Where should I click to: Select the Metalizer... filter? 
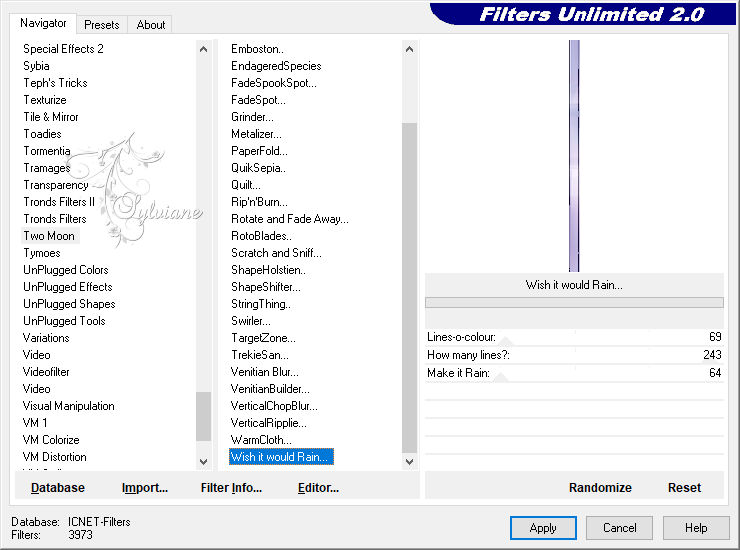256,134
